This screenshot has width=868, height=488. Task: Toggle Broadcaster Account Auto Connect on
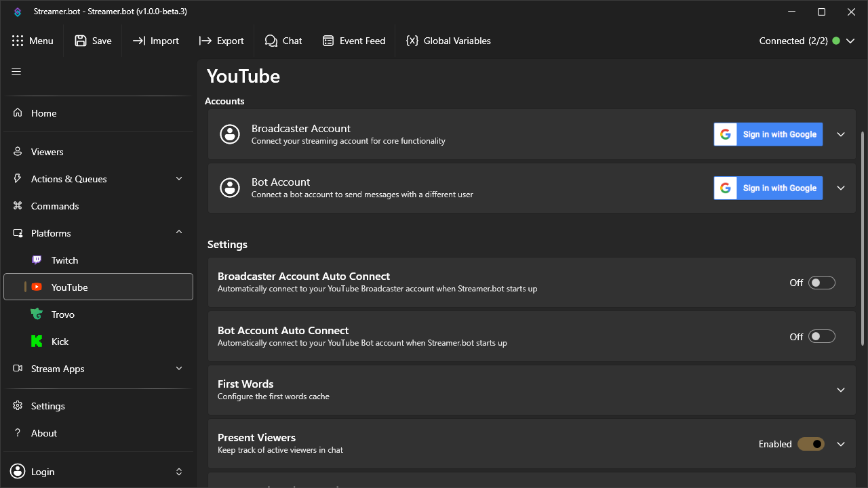pos(822,283)
